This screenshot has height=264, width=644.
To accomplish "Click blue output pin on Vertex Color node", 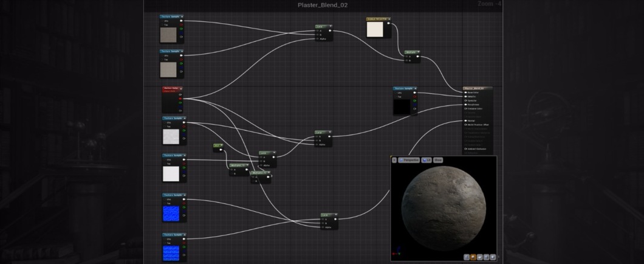I will click(x=180, y=106).
